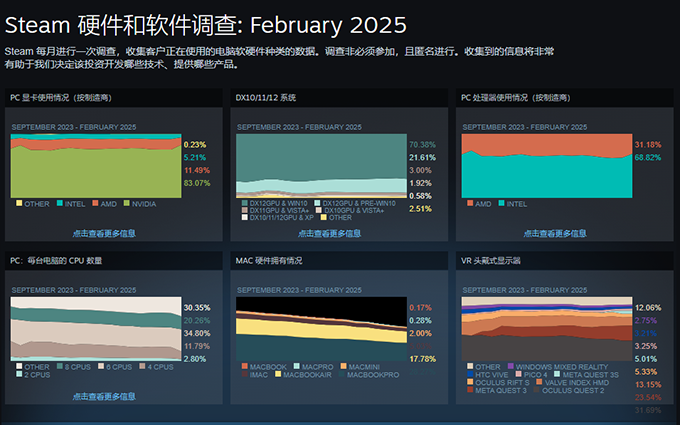680x425 pixels.
Task: Open more info link under DX10/11/12 系统 chart
Action: pos(330,233)
